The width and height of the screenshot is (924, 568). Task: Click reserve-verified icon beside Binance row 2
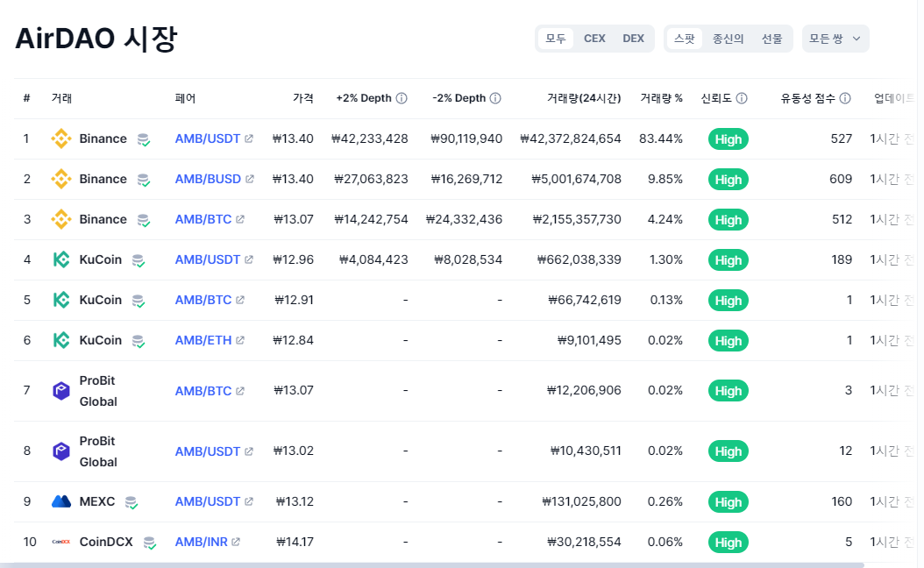point(143,180)
